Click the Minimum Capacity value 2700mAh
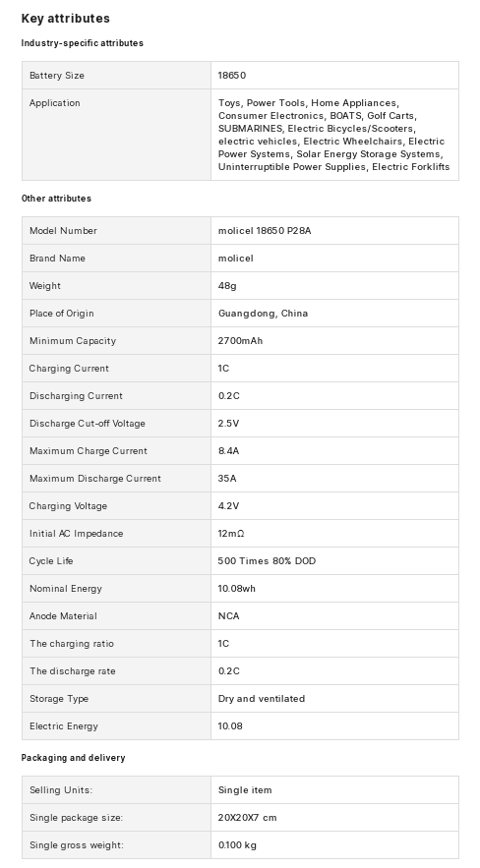The width and height of the screenshot is (480, 868). click(x=240, y=340)
